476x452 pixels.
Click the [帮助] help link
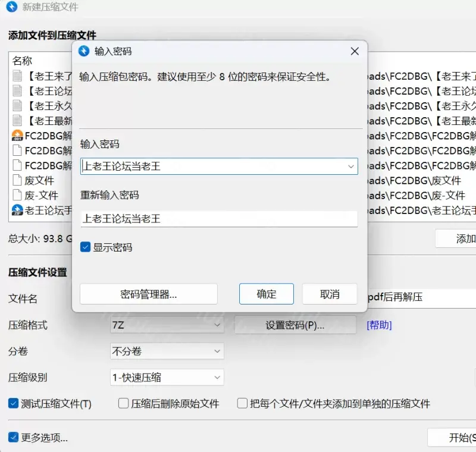click(x=379, y=325)
